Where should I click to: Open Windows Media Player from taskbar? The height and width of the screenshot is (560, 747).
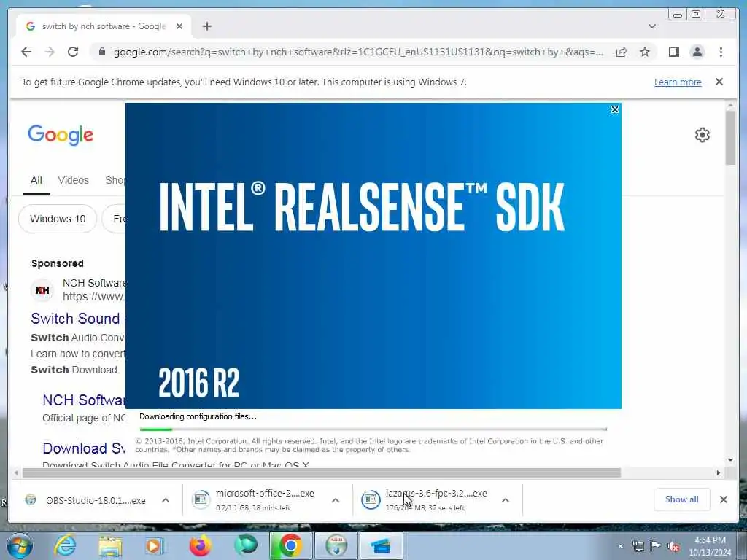click(x=155, y=545)
